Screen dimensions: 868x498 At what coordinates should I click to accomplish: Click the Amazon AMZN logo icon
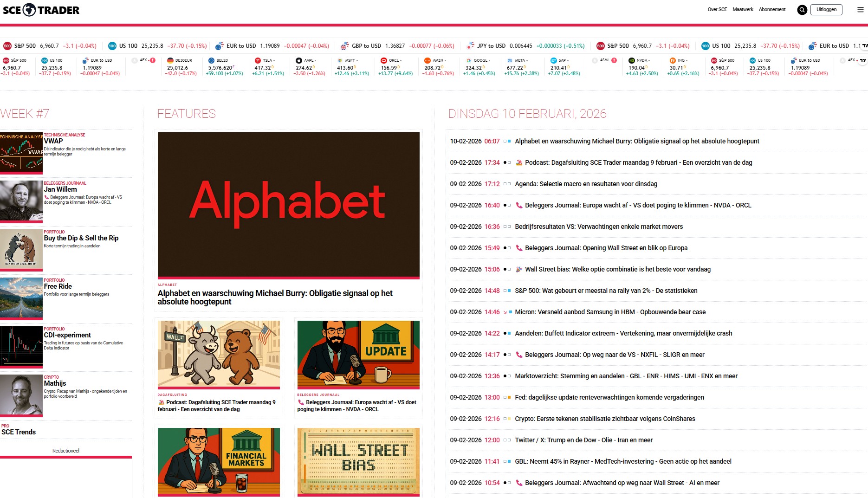(x=428, y=60)
